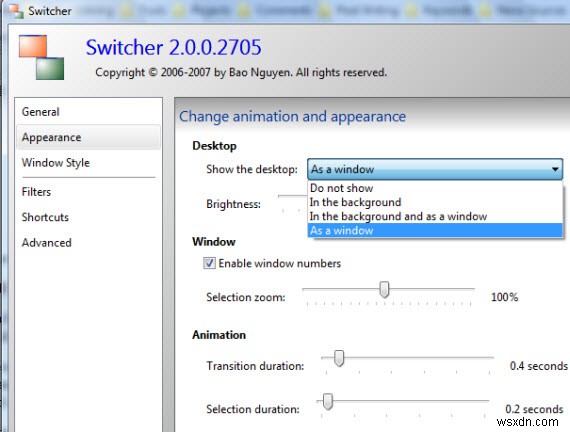570x432 pixels.
Task: Pick 'In the background and as a window'
Action: pyautogui.click(x=435, y=216)
